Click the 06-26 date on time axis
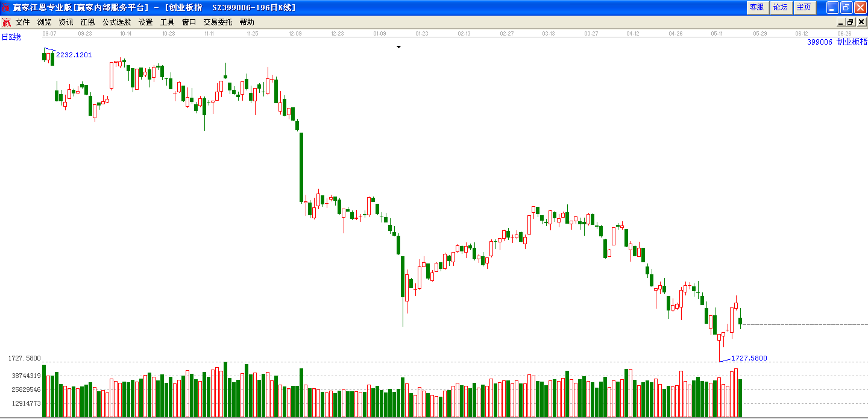The height and width of the screenshot is (419, 868). 844,34
